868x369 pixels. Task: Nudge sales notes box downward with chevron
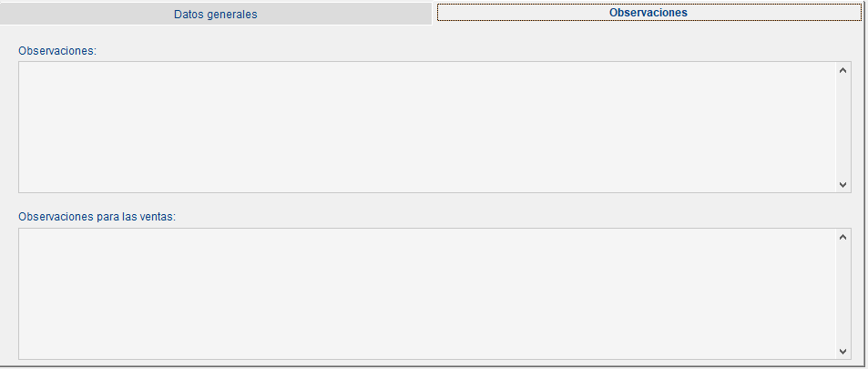pos(843,352)
